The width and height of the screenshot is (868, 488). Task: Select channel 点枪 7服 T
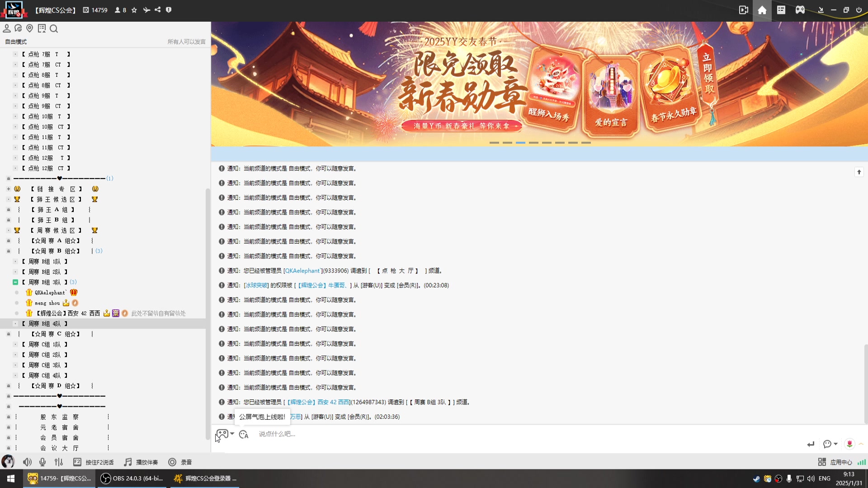[x=46, y=54]
